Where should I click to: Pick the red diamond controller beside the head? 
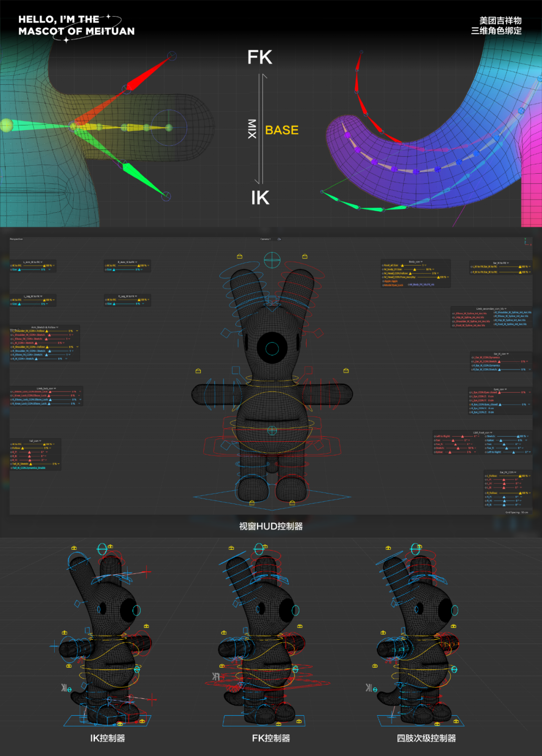[x=318, y=333]
